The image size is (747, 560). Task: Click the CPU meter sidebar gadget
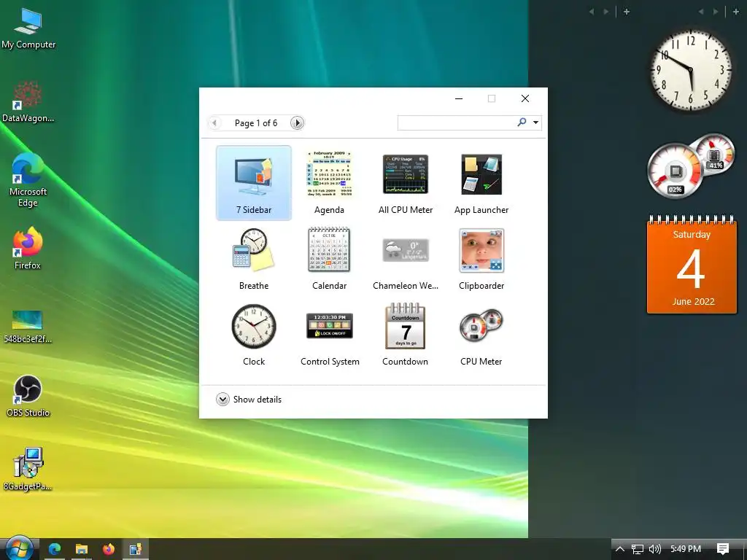tap(691, 166)
